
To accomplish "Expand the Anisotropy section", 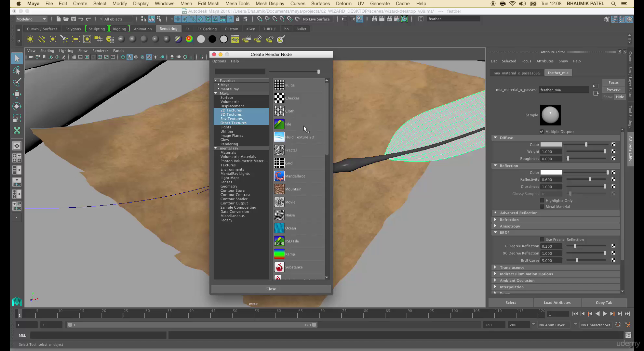I will [x=495, y=226].
